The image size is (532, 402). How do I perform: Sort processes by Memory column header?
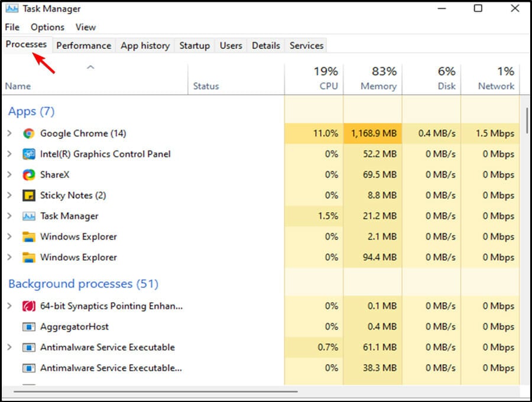[x=378, y=86]
